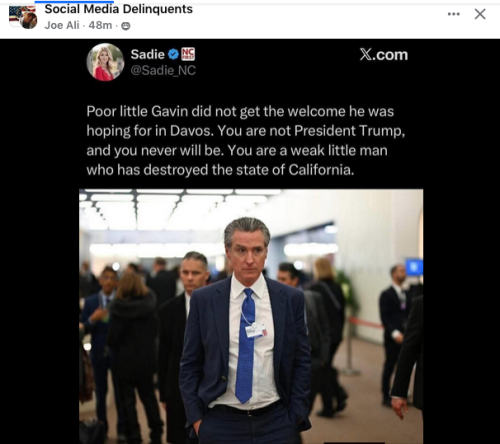This screenshot has height=444, width=500.
Task: Click Joe Ali's small overlapping profile picture
Action: point(29,21)
